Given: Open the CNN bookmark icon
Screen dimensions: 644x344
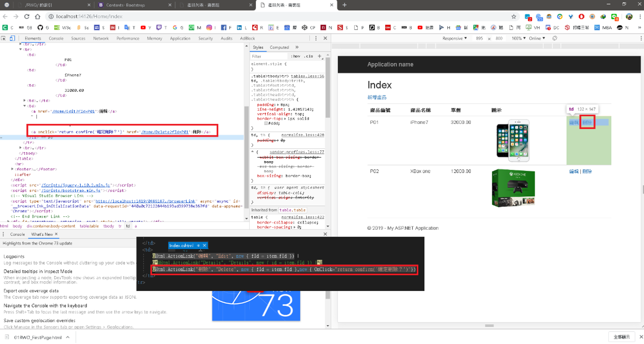Looking at the screenshot, I should [388, 28].
